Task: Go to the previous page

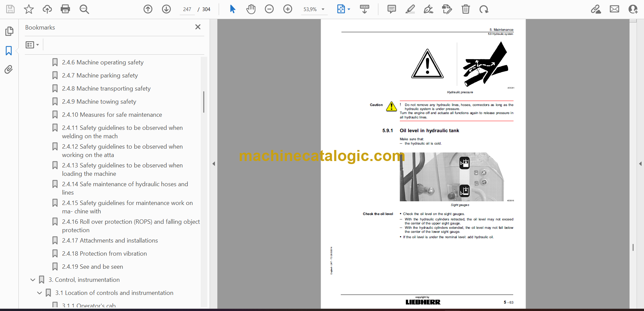Action: (148, 9)
